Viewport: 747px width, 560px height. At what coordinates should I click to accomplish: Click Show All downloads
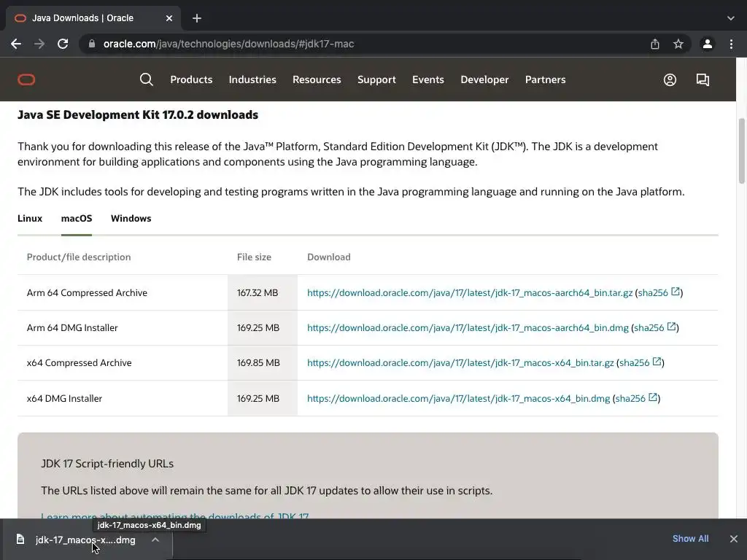pos(690,539)
